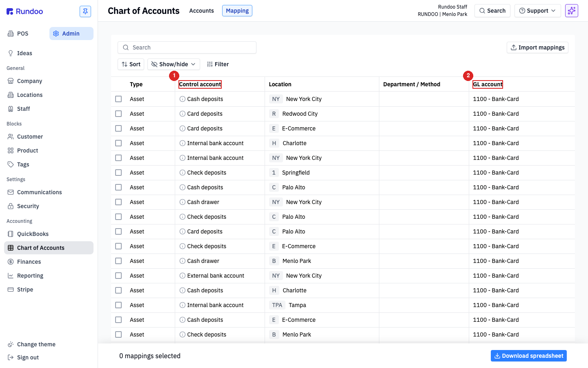Check the Cash deposits New York City row

point(118,99)
